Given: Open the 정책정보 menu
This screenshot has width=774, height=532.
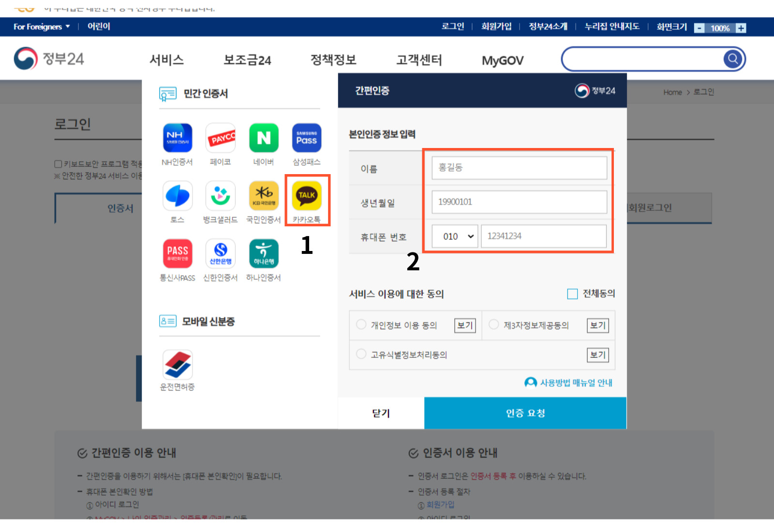Looking at the screenshot, I should 333,60.
